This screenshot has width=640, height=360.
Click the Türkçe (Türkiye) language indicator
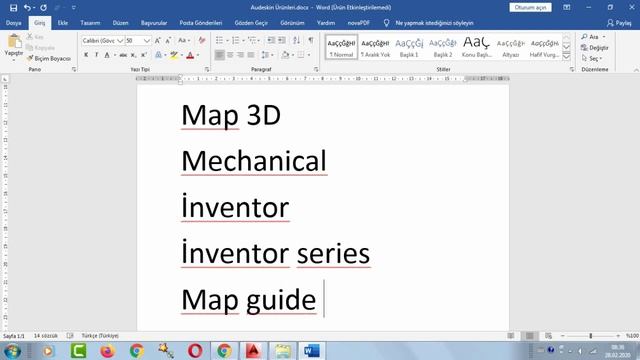[x=100, y=336]
